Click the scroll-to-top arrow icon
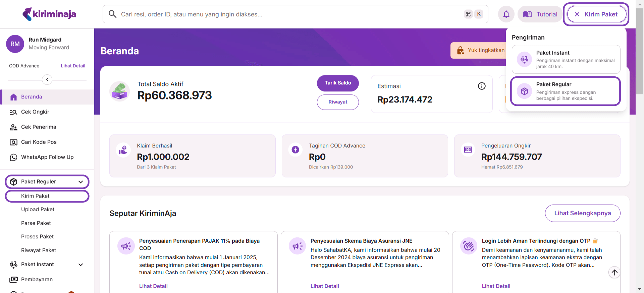Image resolution: width=644 pixels, height=293 pixels. click(x=614, y=273)
